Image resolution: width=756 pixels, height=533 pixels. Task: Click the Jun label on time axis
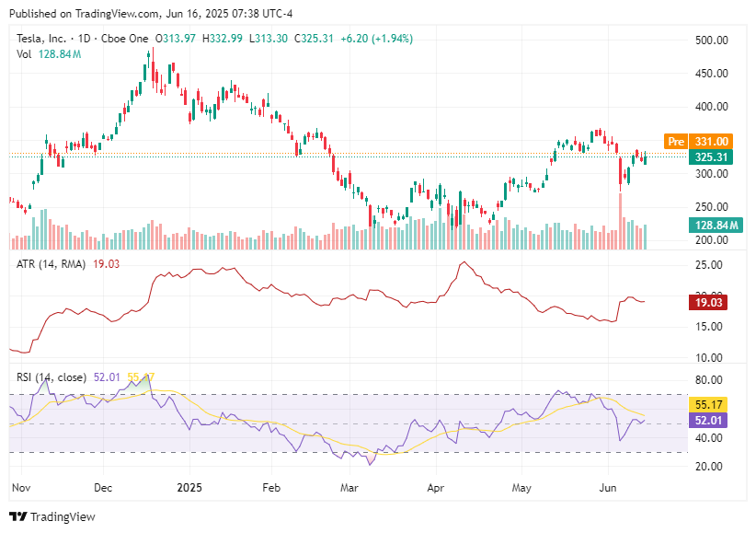point(608,488)
